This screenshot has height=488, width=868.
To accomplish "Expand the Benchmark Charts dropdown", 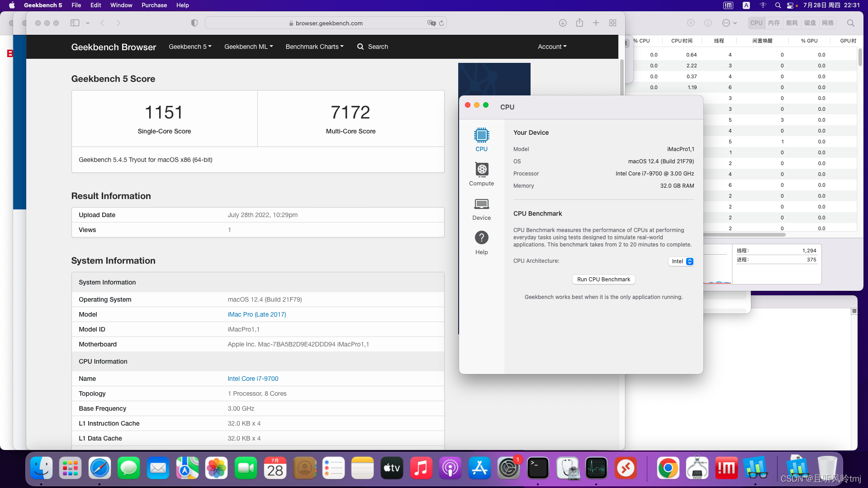I will (314, 47).
